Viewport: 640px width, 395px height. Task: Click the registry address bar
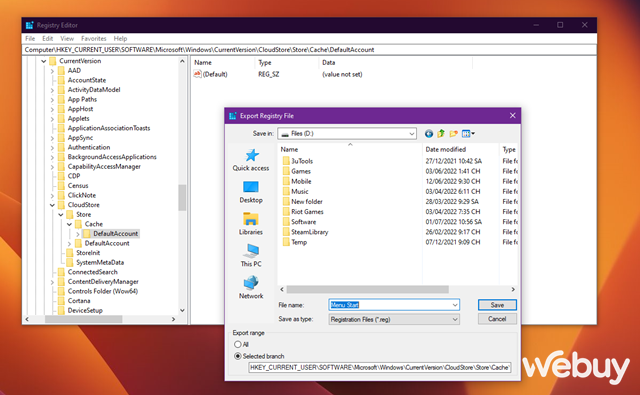(x=309, y=50)
